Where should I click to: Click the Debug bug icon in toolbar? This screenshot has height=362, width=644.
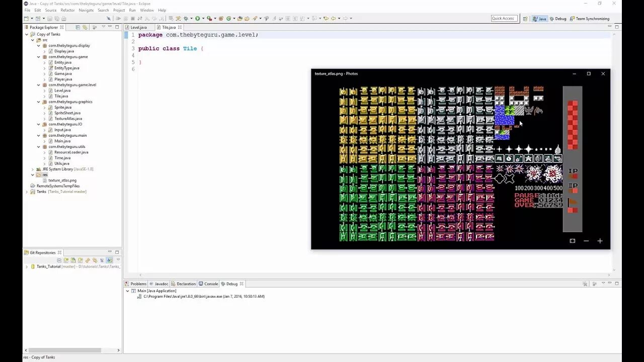(x=186, y=19)
